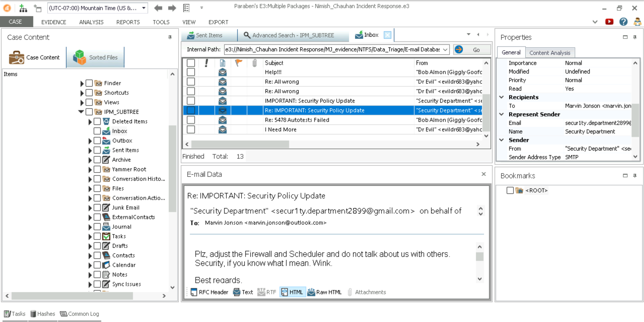Image resolution: width=644 pixels, height=322 pixels.
Task: Open the TOOLS menu
Action: (161, 22)
